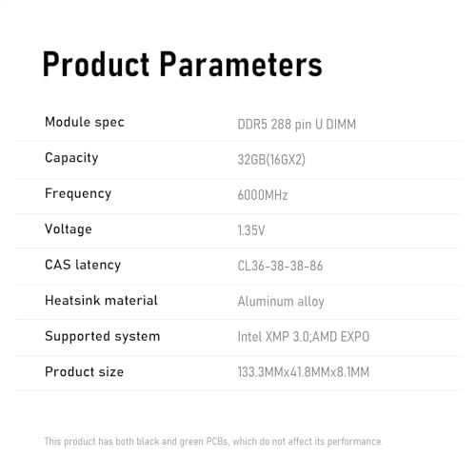Click the DDR5 288 pin U DIMM value
This screenshot has height=476, width=476.
click(x=297, y=125)
